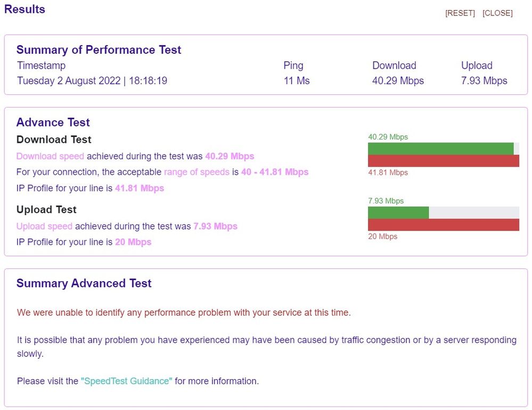The width and height of the screenshot is (532, 410).
Task: Click the green download speed bar
Action: pos(440,149)
